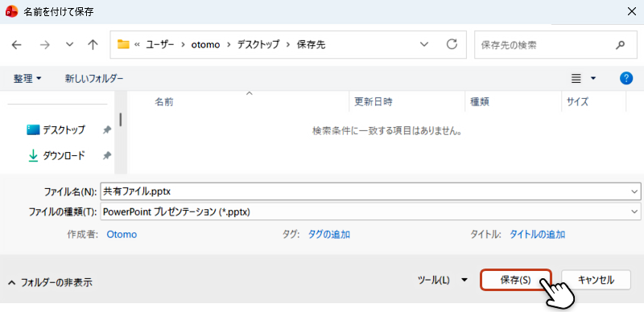Edit the author Otomo
The width and height of the screenshot is (644, 312).
click(122, 235)
